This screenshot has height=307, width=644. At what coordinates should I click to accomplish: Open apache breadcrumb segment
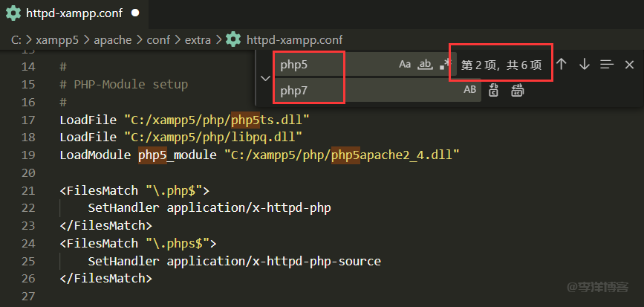(111, 39)
